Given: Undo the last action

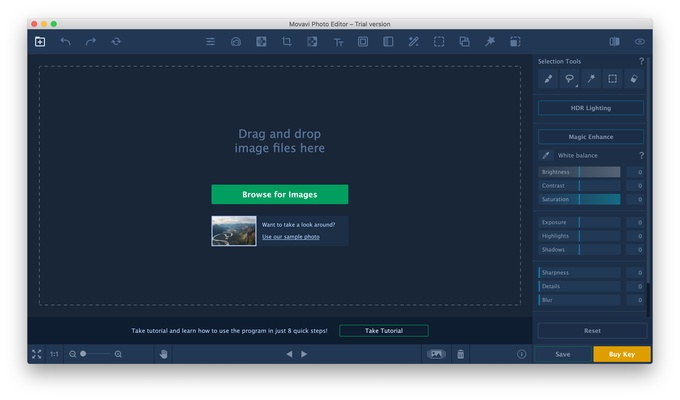Looking at the screenshot, I should [65, 42].
